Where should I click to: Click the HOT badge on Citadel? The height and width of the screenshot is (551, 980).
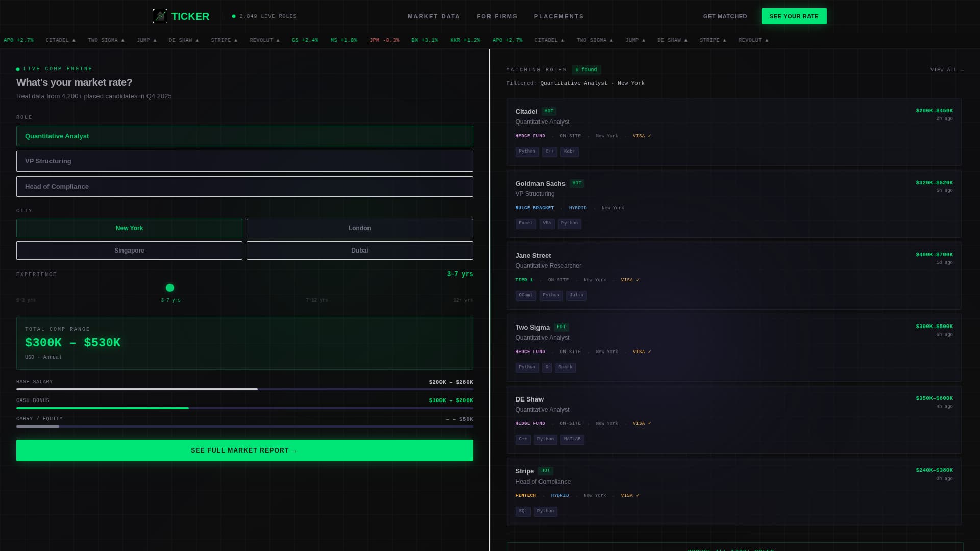coord(549,111)
